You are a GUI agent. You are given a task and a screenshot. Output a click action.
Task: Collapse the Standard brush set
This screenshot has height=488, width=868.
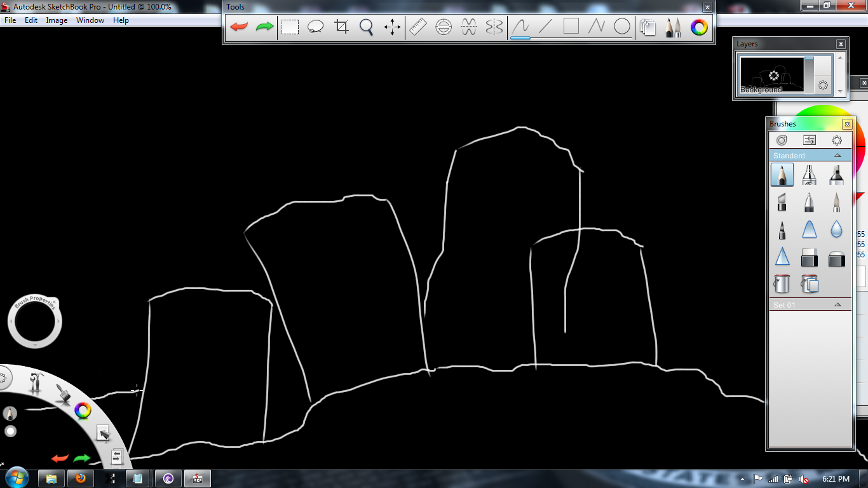(837, 156)
